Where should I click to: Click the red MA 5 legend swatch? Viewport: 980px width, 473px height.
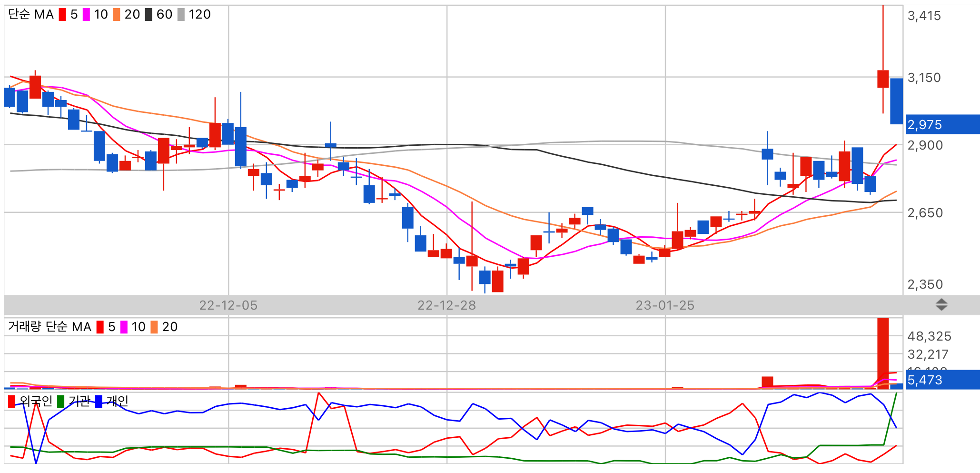pyautogui.click(x=62, y=15)
